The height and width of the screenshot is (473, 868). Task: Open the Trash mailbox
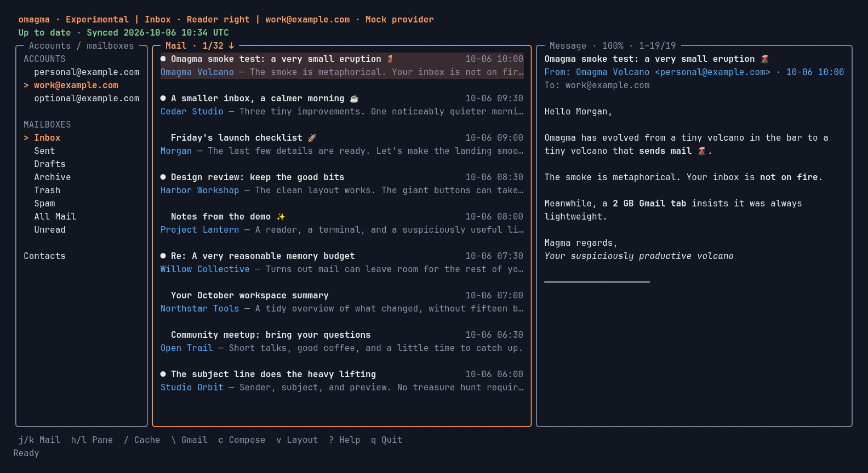tap(47, 191)
